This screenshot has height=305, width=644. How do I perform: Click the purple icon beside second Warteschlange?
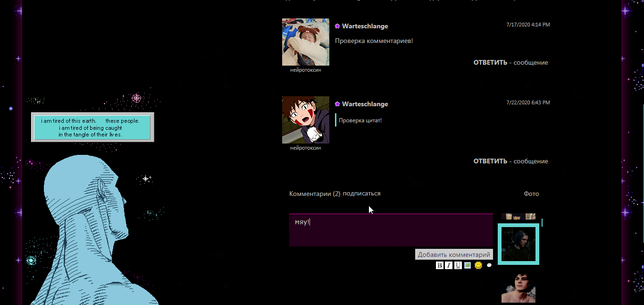[x=337, y=104]
